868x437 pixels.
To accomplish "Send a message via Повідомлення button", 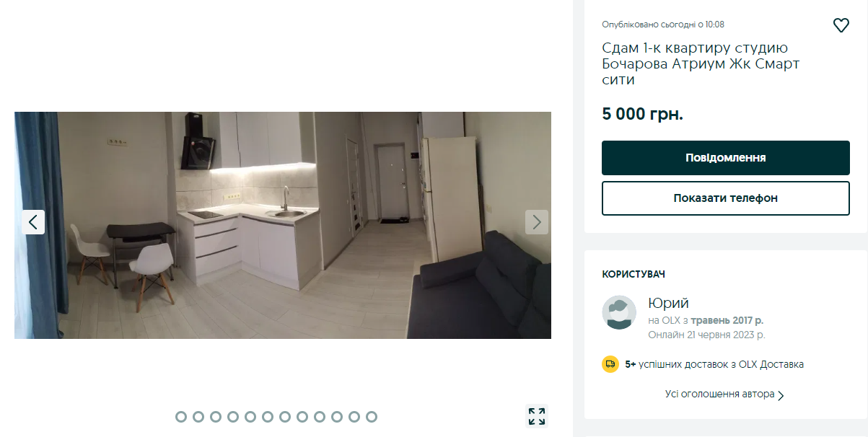I will 726,158.
